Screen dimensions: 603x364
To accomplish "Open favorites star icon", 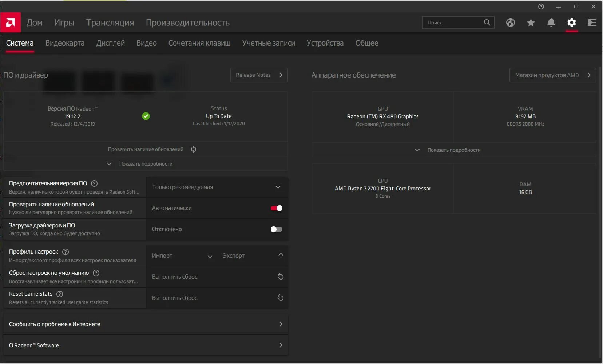I will coord(531,23).
